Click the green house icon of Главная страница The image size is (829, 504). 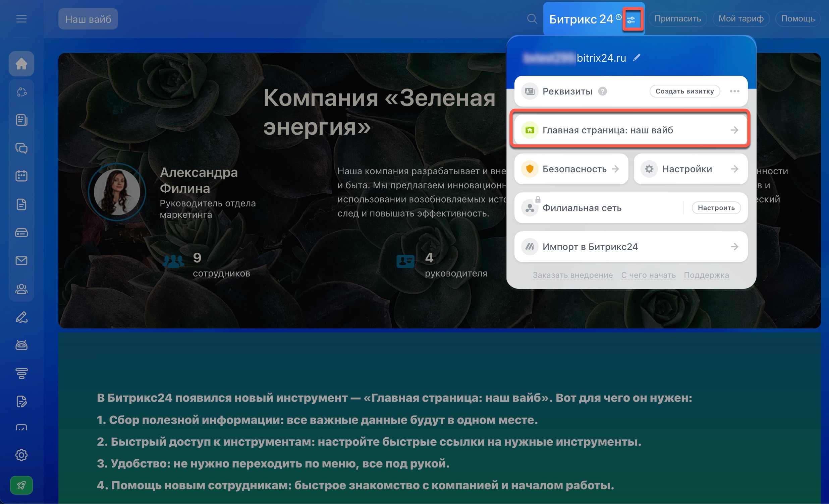[530, 130]
